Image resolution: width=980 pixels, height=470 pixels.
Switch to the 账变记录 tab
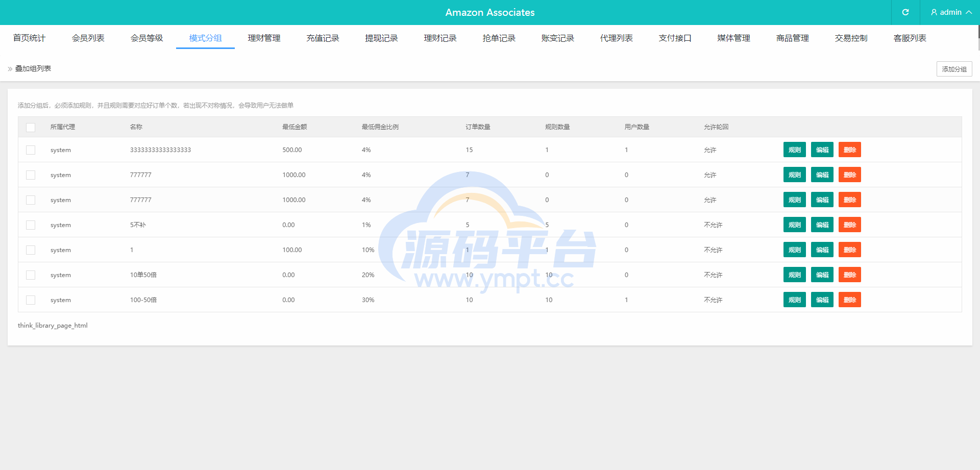pos(558,38)
